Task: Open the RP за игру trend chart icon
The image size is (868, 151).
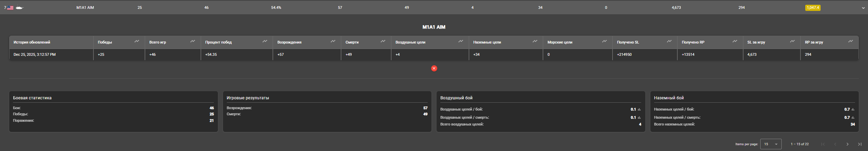Action: pos(851,41)
